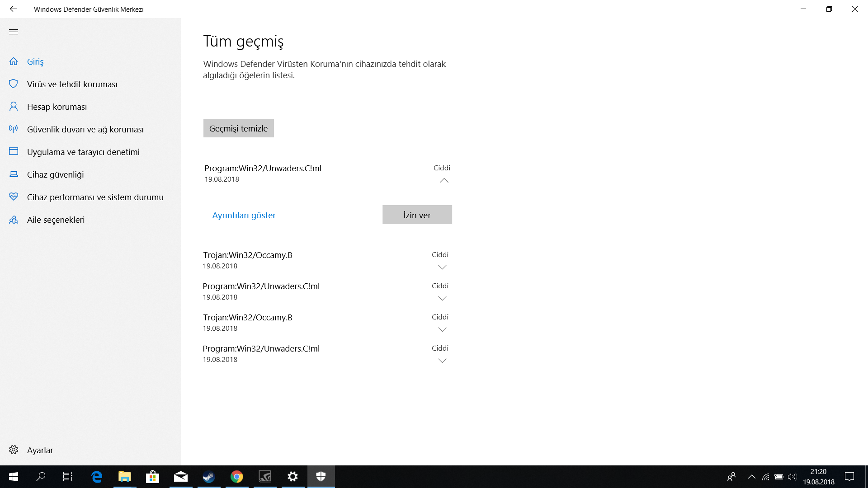Open Cihaz performansı ve sistem durumu
The image size is (868, 488).
95,197
